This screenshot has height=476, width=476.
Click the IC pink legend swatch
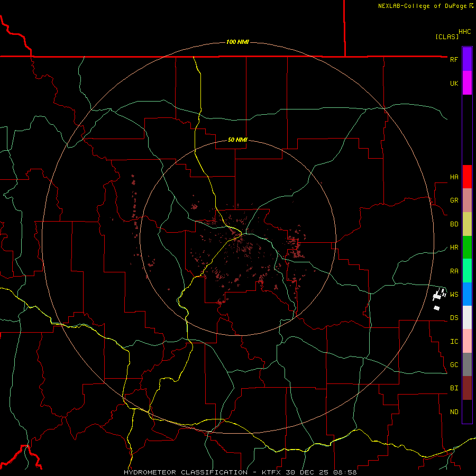(467, 341)
